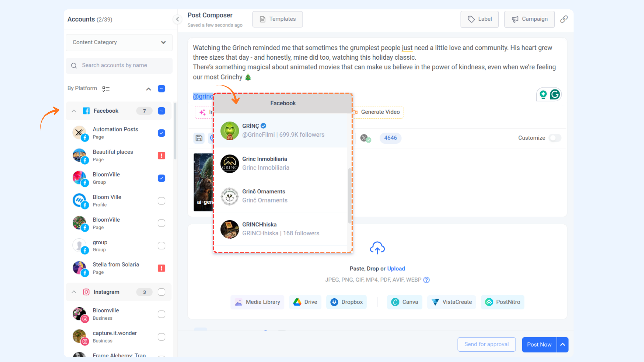Assign the post to a Campaign

tap(529, 19)
